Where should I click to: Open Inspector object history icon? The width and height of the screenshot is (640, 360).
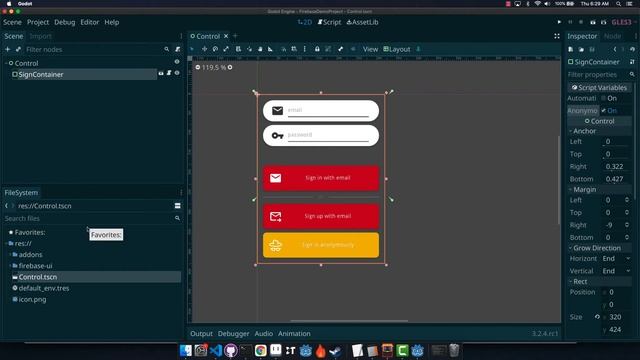[632, 49]
